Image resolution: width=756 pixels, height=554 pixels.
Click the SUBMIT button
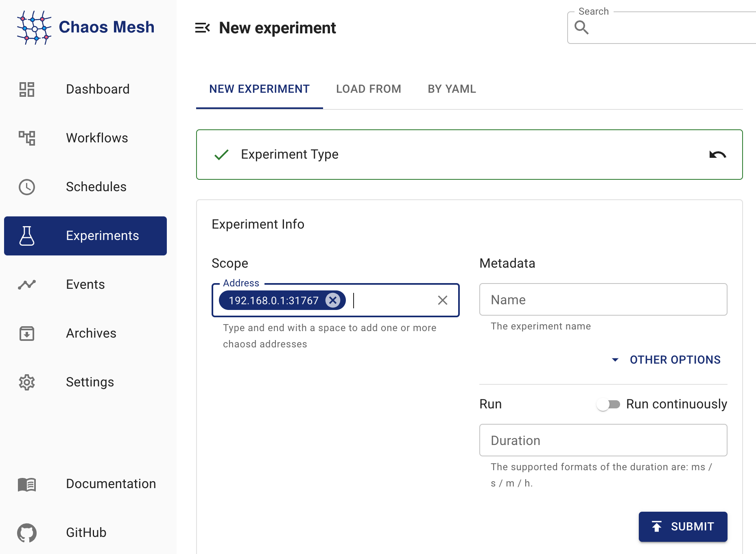683,526
